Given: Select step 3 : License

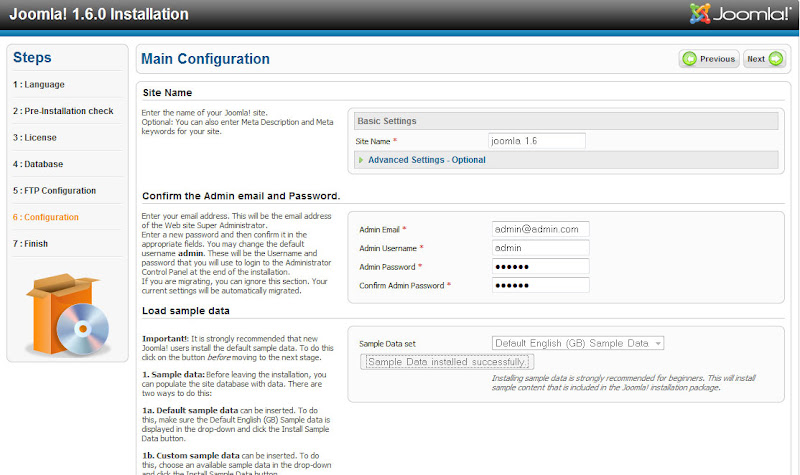Looking at the screenshot, I should coord(35,138).
